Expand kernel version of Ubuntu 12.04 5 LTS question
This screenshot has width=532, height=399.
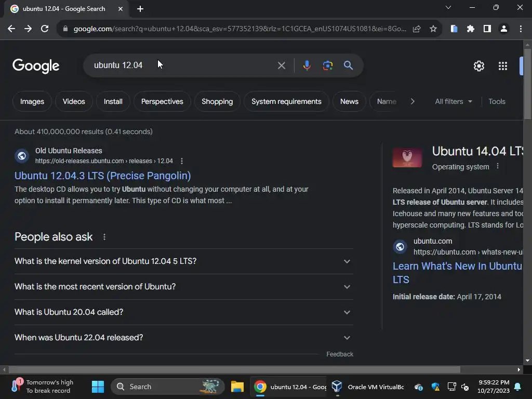183,261
